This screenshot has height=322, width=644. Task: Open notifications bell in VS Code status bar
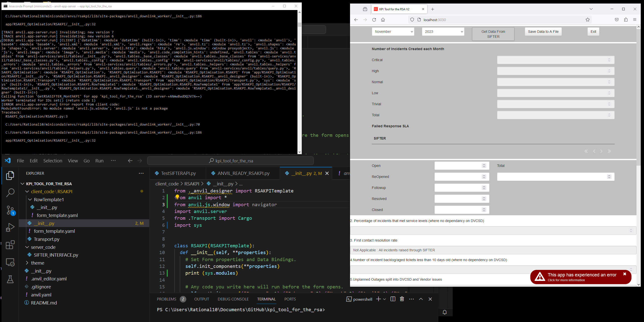[x=445, y=312]
